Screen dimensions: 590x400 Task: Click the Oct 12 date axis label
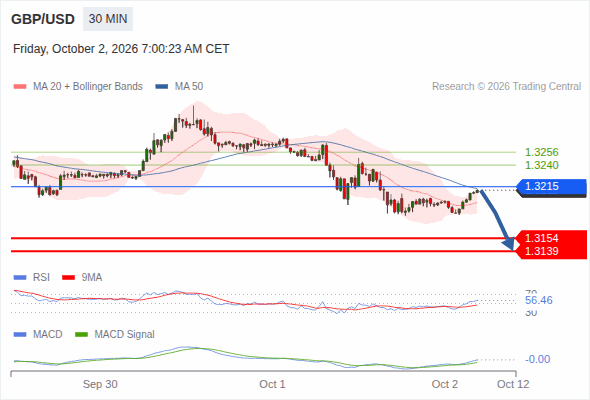(x=513, y=384)
